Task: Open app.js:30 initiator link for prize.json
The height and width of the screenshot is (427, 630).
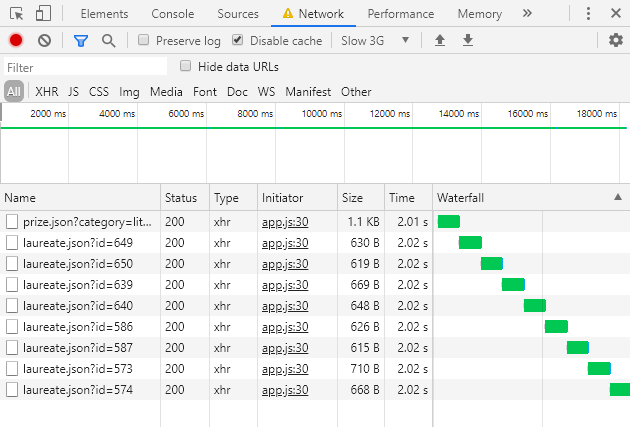Action: tap(285, 221)
